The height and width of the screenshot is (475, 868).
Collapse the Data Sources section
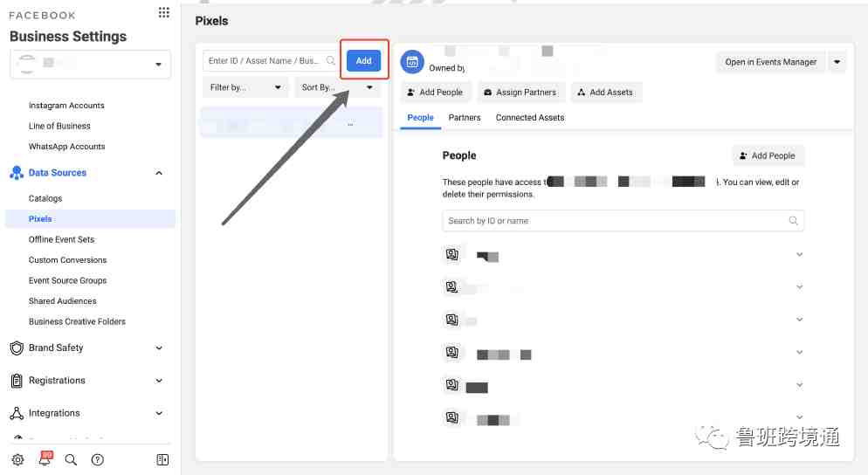159,173
